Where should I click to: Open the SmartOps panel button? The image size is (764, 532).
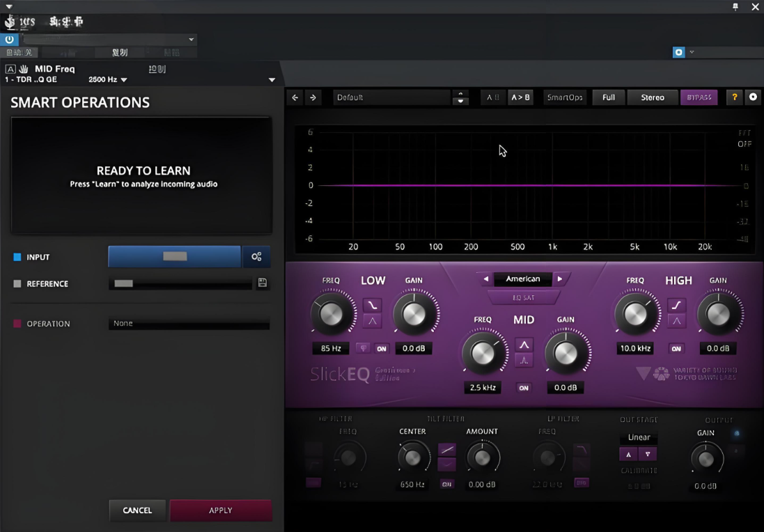[x=565, y=97]
